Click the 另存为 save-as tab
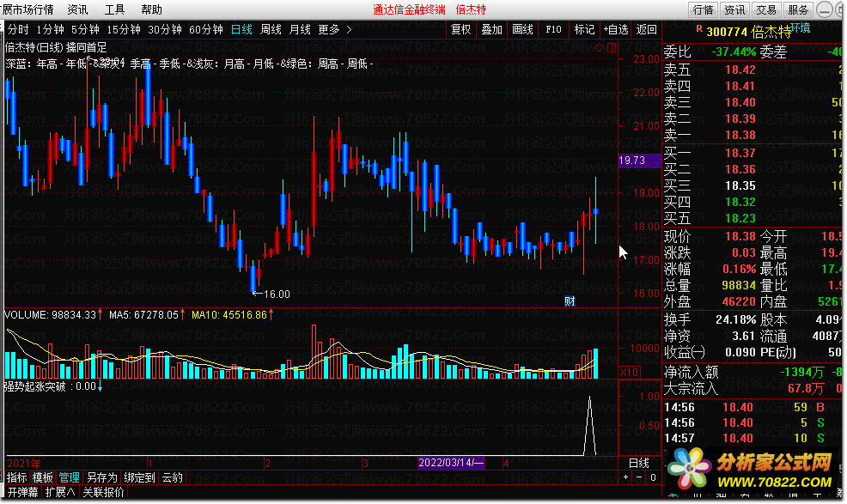Image resolution: width=847 pixels, height=504 pixels. click(x=101, y=477)
